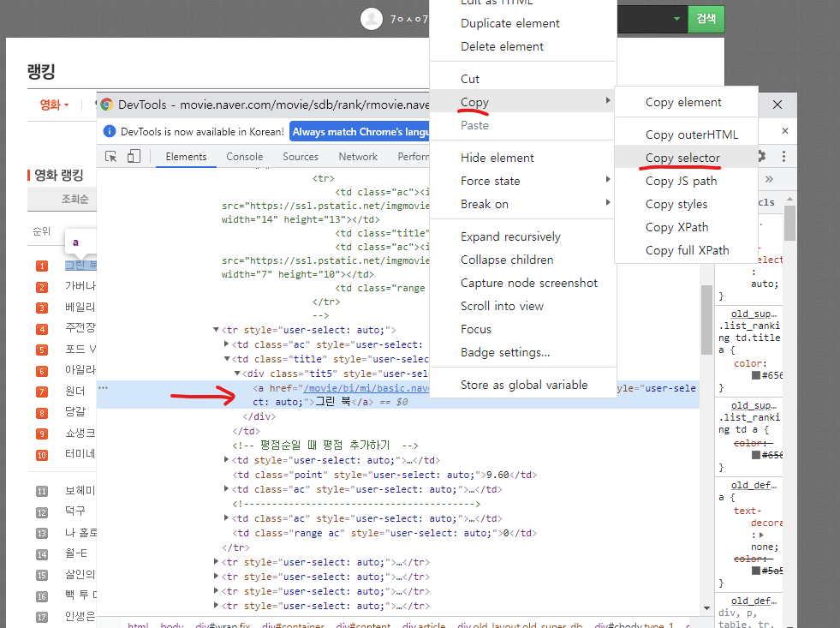The height and width of the screenshot is (628, 840).
Task: Click rank 1 badge in movie list
Action: 42,266
